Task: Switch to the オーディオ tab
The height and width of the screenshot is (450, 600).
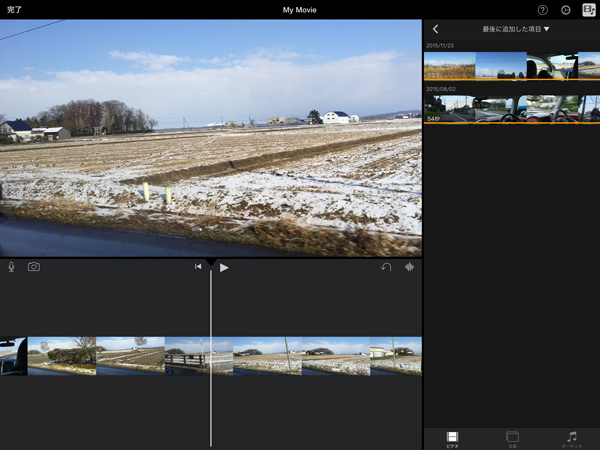Action: 571,439
